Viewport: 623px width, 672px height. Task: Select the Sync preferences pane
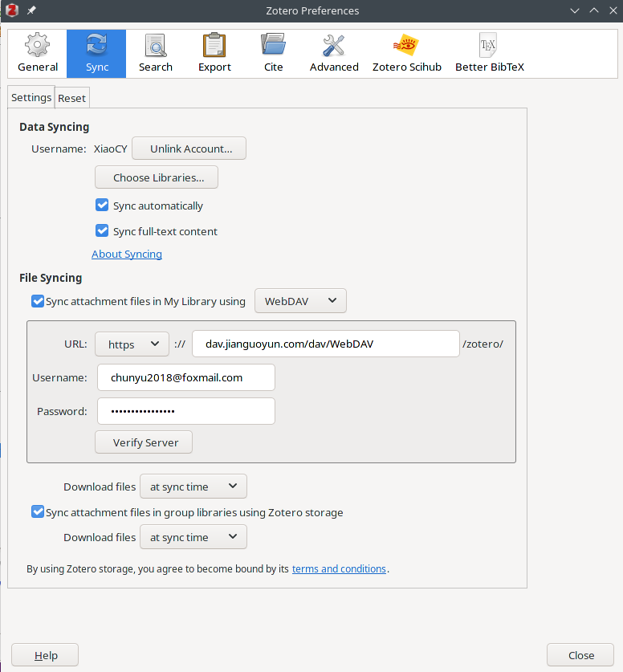pos(96,54)
